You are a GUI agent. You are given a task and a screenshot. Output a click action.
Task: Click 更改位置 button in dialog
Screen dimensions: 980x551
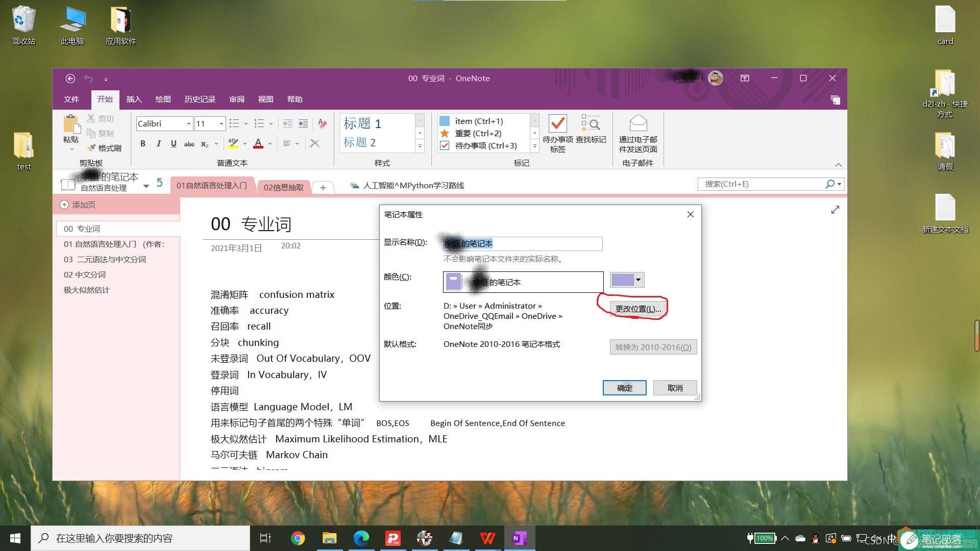636,308
